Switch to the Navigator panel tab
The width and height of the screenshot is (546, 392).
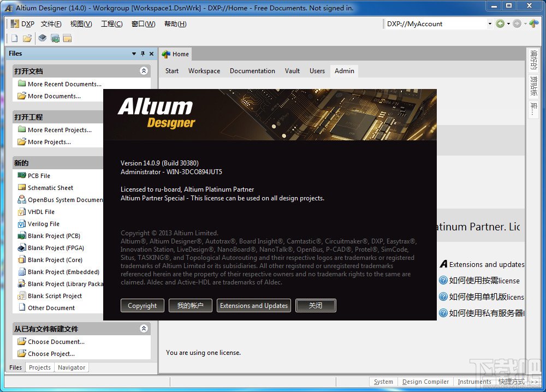coord(72,367)
